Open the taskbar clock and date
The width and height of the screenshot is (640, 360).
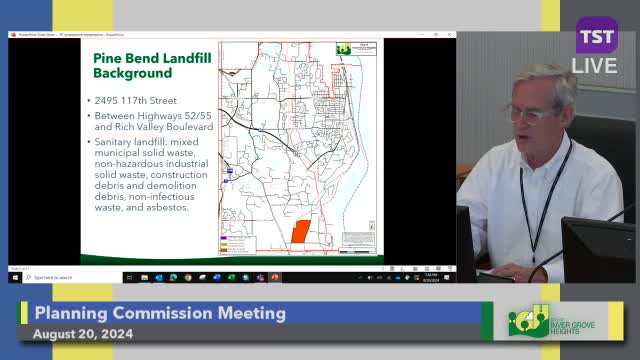point(431,278)
